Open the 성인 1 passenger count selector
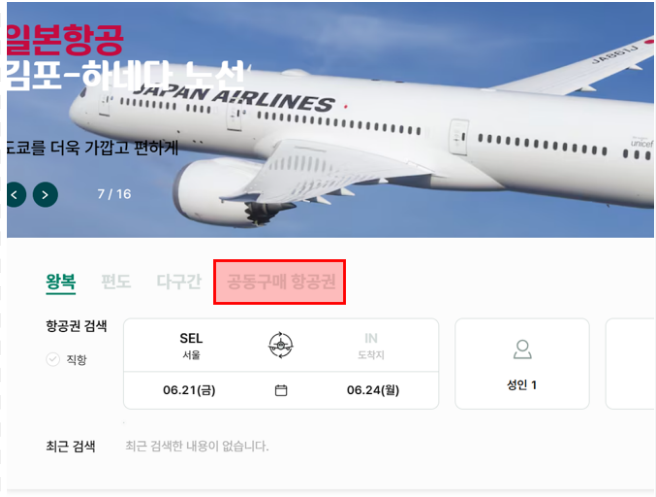Viewport: 656px width, 497px height. pos(522,364)
